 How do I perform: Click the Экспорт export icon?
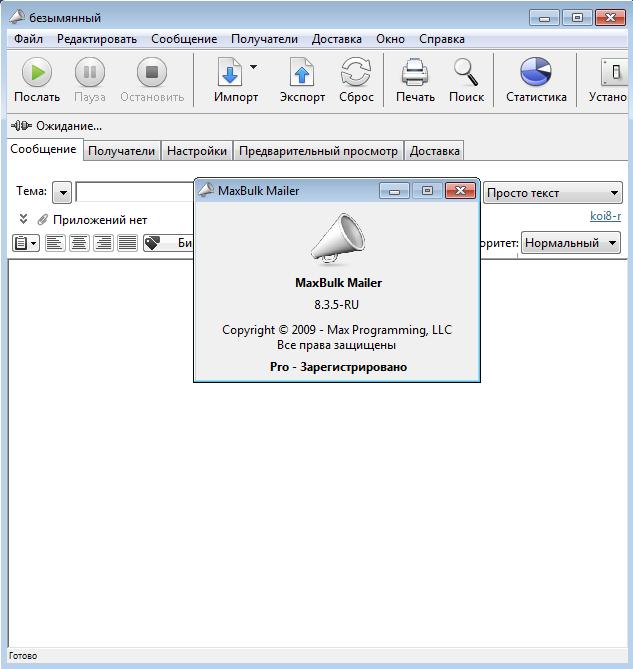tap(302, 72)
